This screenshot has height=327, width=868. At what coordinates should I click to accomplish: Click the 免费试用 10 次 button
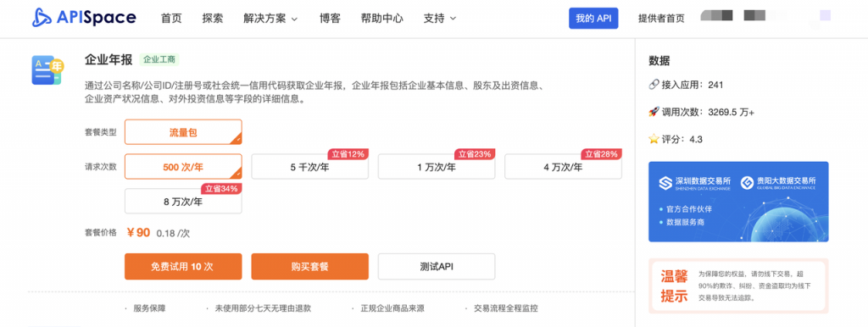[183, 267]
